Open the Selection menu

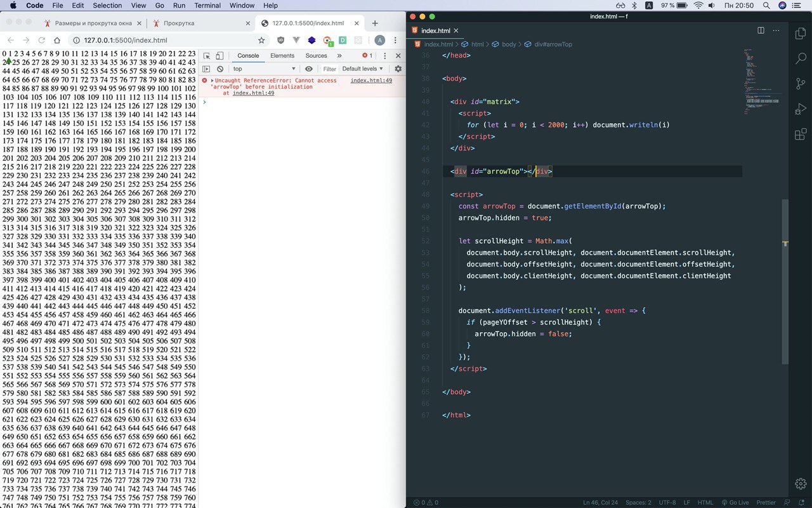pyautogui.click(x=107, y=6)
